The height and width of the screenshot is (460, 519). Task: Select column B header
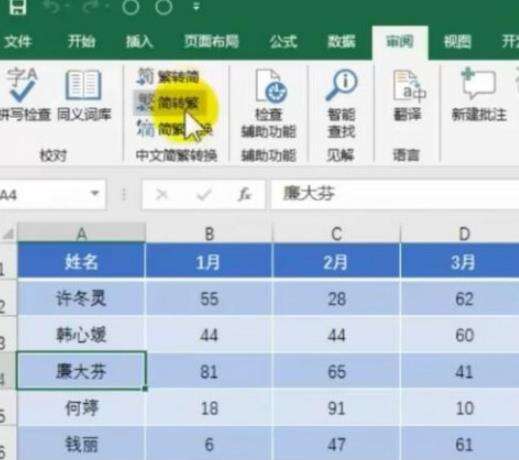(x=209, y=233)
